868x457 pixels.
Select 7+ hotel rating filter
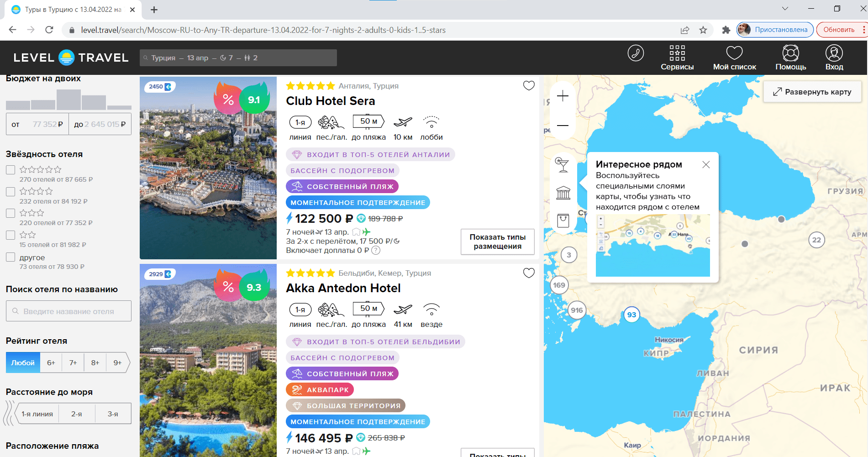tap(73, 362)
